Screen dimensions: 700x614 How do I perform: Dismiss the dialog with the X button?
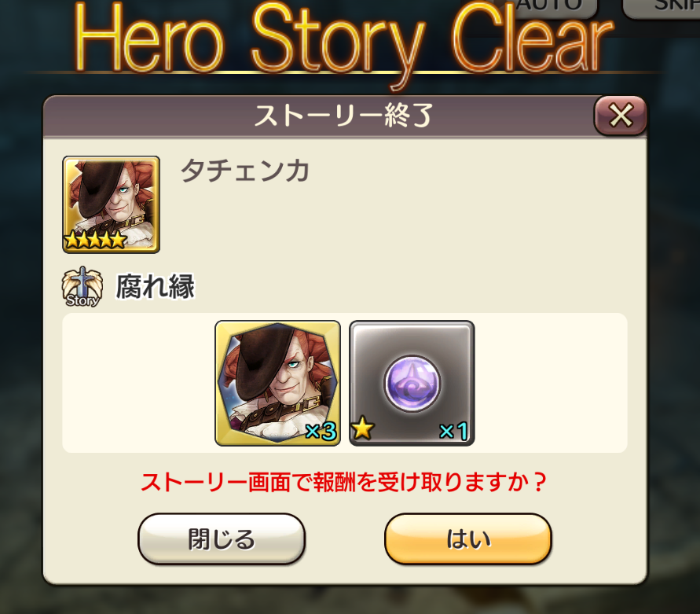coord(621,116)
